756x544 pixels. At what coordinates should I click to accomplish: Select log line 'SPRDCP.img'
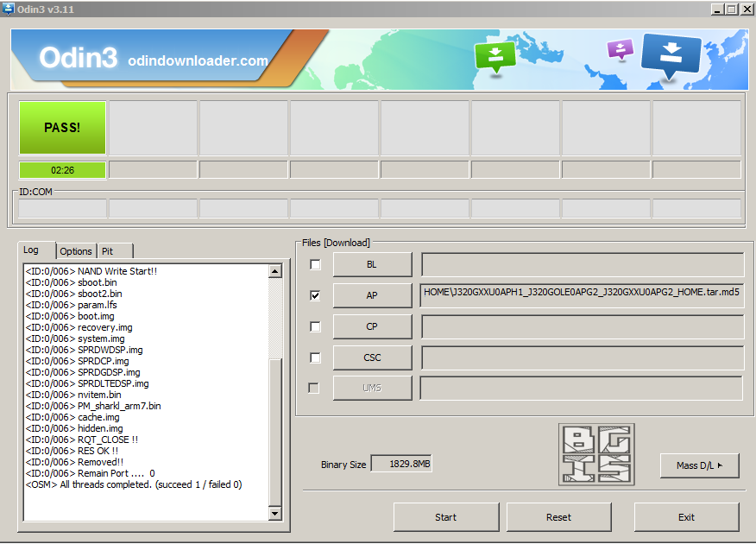pyautogui.click(x=78, y=361)
